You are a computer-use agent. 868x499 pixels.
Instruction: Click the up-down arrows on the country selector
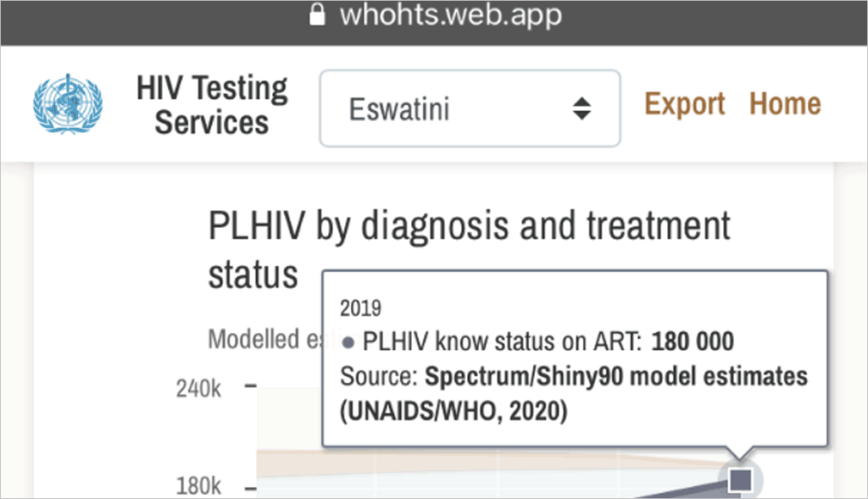581,108
